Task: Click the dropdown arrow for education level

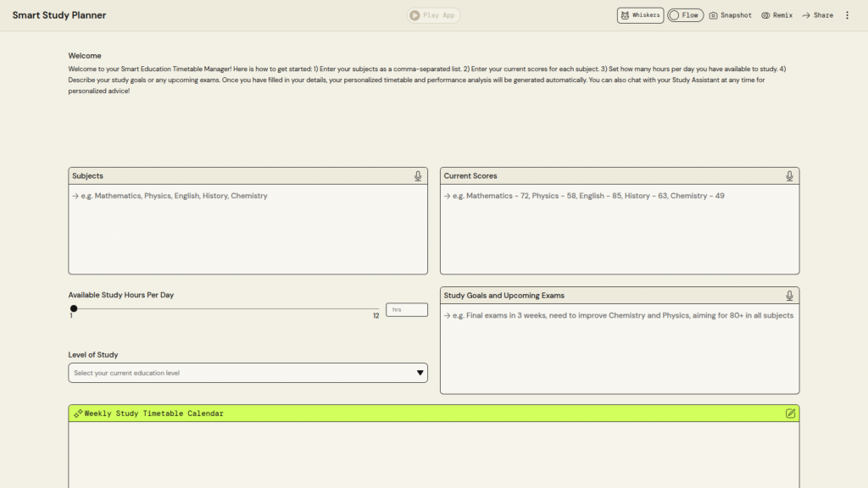Action: pos(420,373)
